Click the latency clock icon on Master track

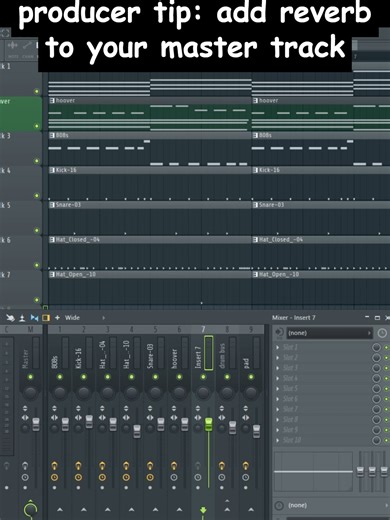click(25, 477)
